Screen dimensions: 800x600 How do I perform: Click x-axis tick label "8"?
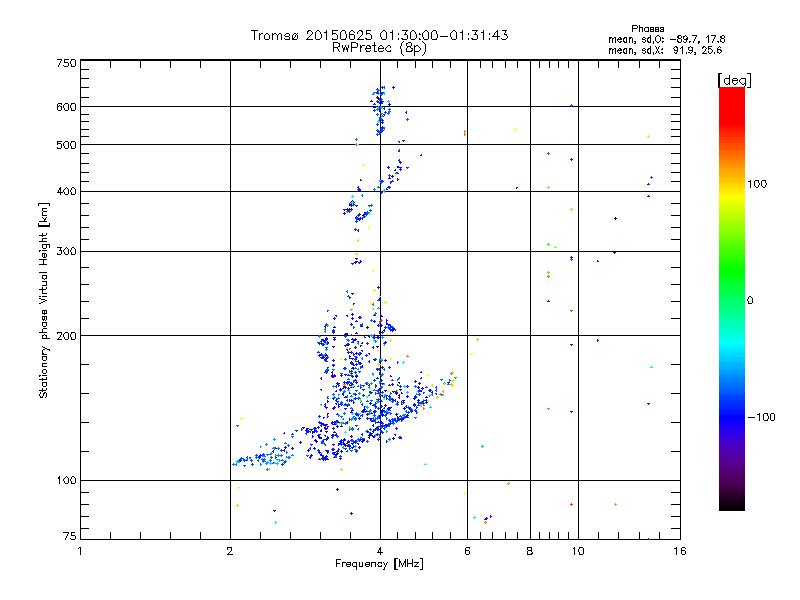pyautogui.click(x=530, y=551)
